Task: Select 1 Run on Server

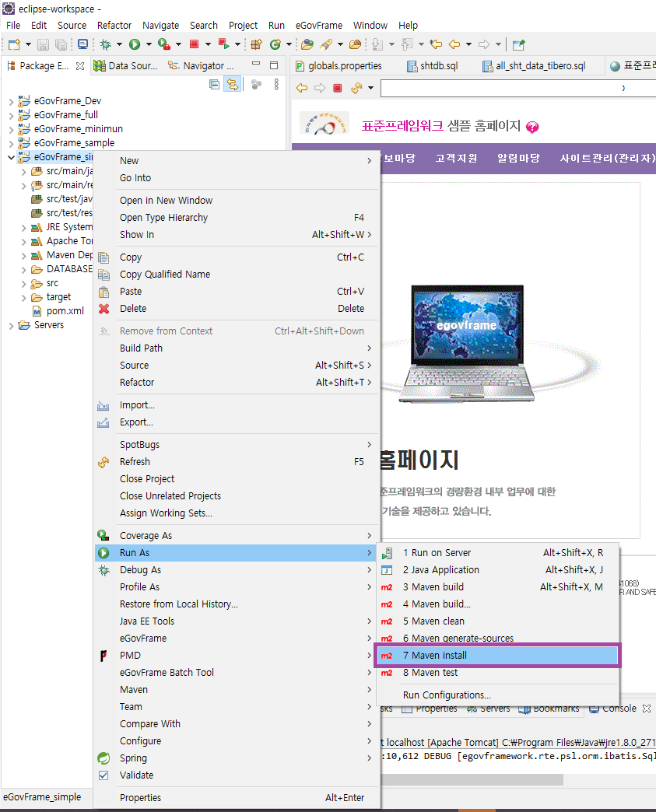Action: (x=497, y=553)
